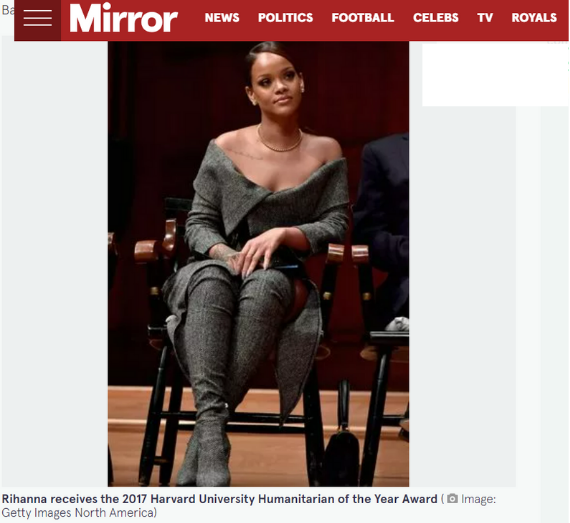This screenshot has height=523, width=570.
Task: Click the gold necklace in the photo
Action: [x=279, y=140]
